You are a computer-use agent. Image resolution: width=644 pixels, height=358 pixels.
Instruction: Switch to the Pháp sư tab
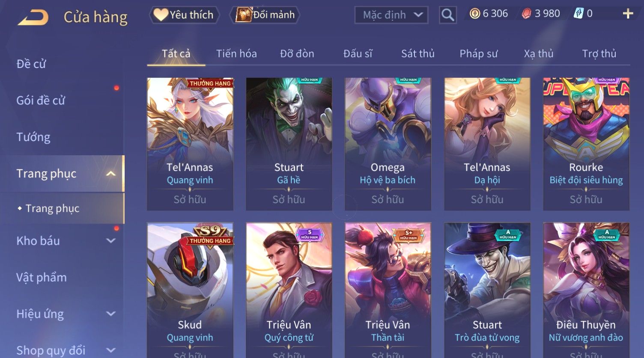coord(478,53)
